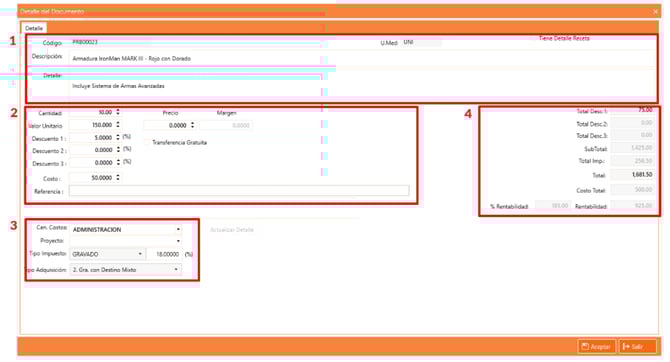Switch to the Detalle tab

(34, 28)
